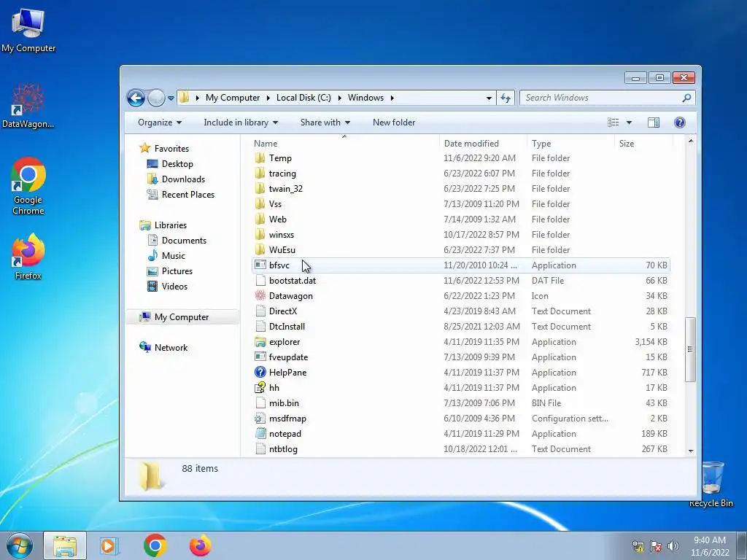Click Windows Media Player taskbar icon
Viewport: 747px width, 560px height.
(109, 545)
